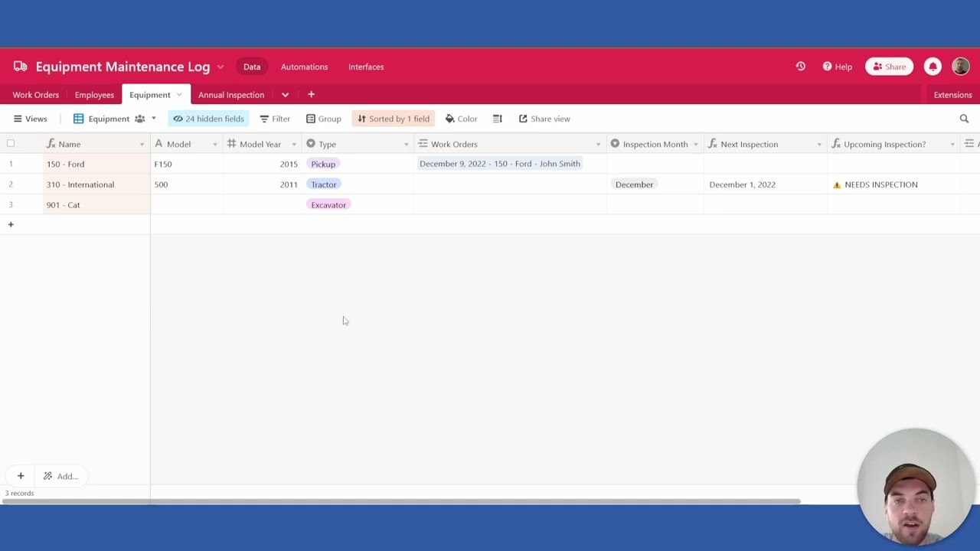
Task: Click the Upcoming Inspection formula field icon
Action: pyautogui.click(x=836, y=144)
